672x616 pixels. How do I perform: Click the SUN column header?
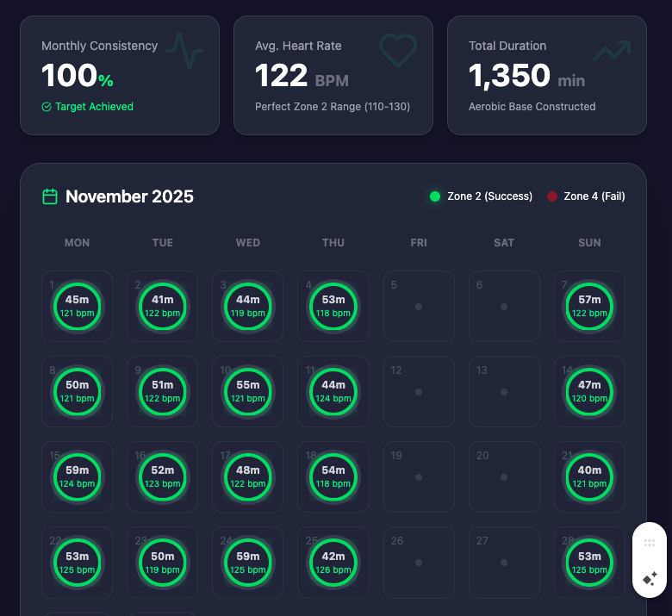tap(589, 243)
